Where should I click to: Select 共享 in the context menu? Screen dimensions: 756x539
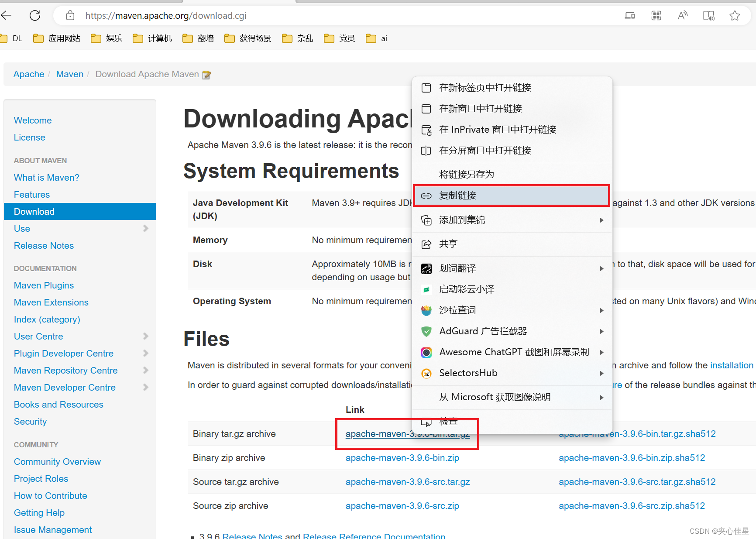tap(512, 244)
